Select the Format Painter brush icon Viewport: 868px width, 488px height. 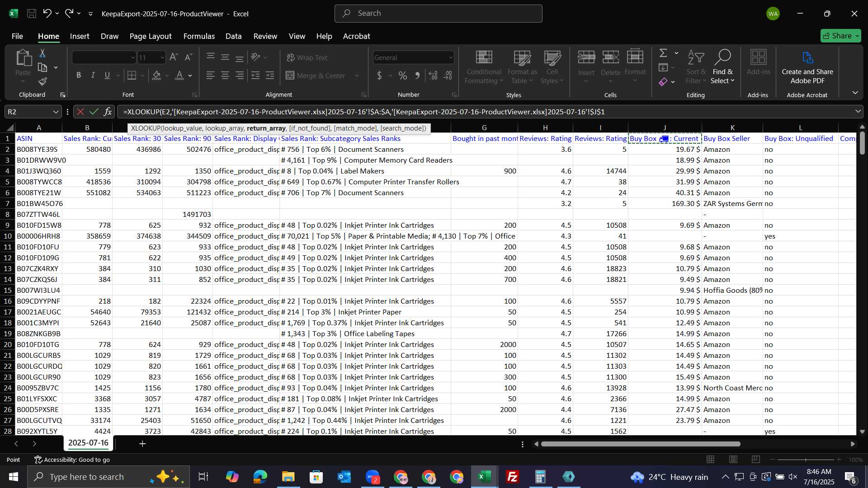42,81
